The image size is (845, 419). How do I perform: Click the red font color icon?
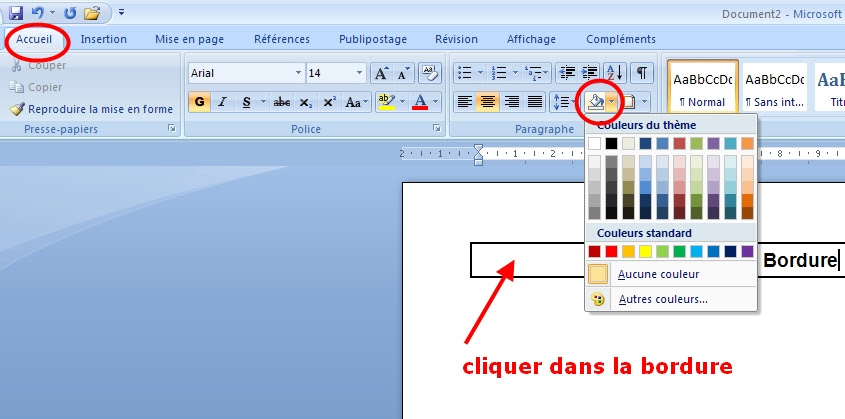tap(420, 102)
